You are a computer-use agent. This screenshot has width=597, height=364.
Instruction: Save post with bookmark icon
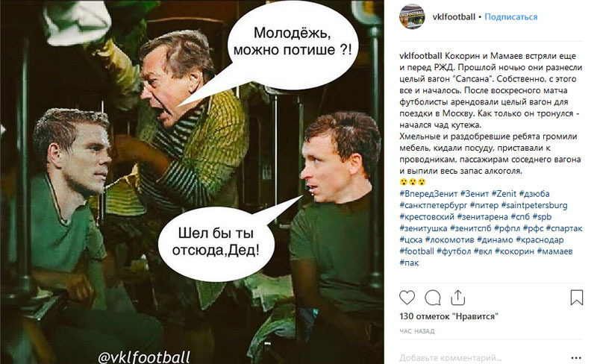click(576, 298)
